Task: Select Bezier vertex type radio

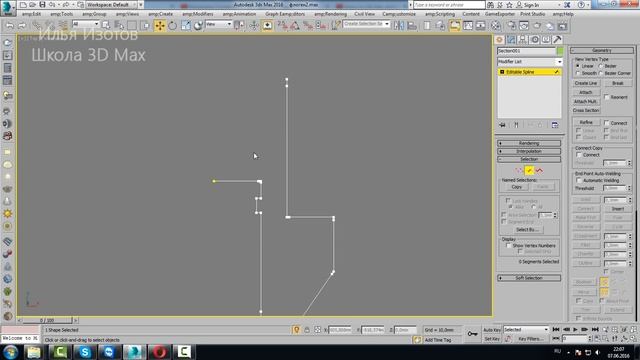Action: click(x=601, y=66)
